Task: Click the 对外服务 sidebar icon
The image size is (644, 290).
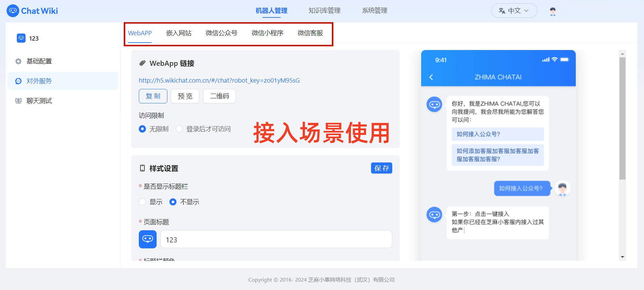Action: [18, 81]
